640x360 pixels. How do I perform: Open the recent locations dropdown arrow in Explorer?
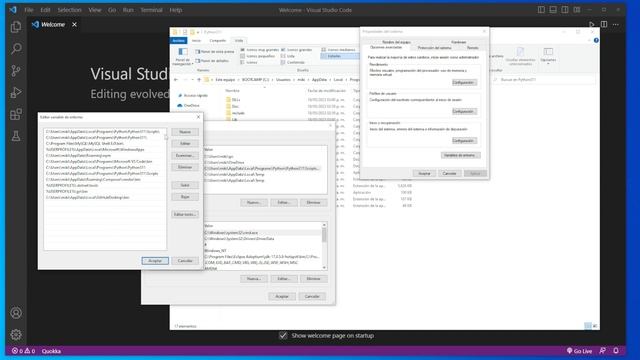pyautogui.click(x=192, y=80)
